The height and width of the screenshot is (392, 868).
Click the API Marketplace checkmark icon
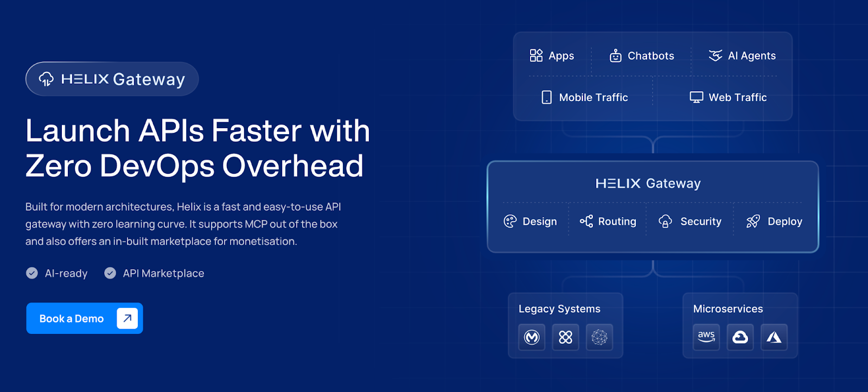(110, 273)
